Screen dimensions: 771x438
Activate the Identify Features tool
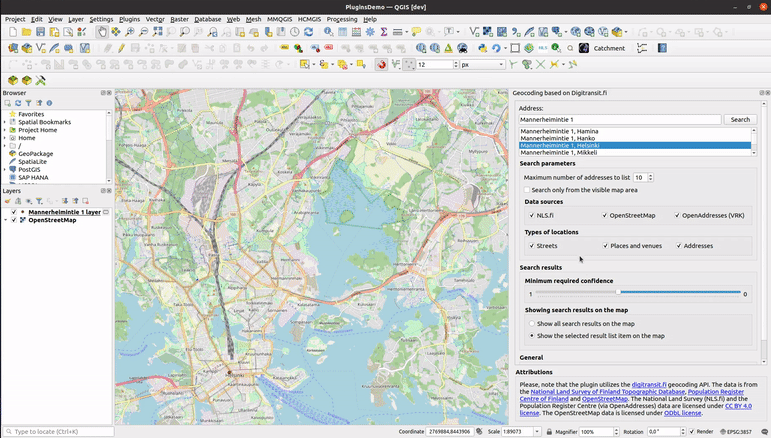pyautogui.click(x=328, y=32)
